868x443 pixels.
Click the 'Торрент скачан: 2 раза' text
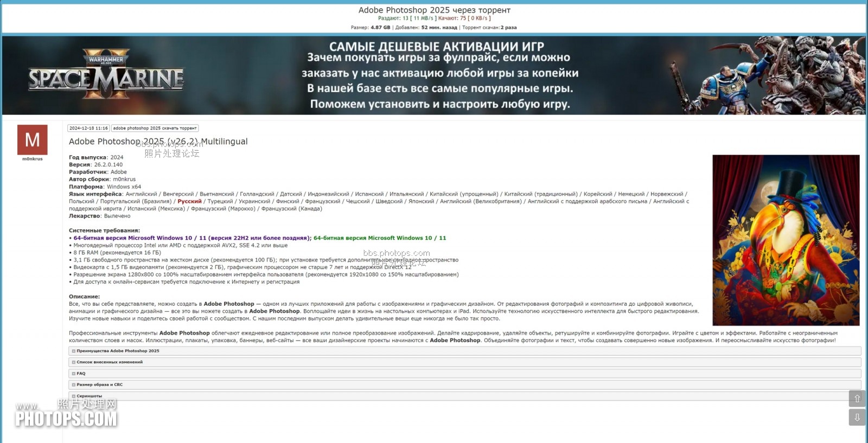click(x=489, y=28)
